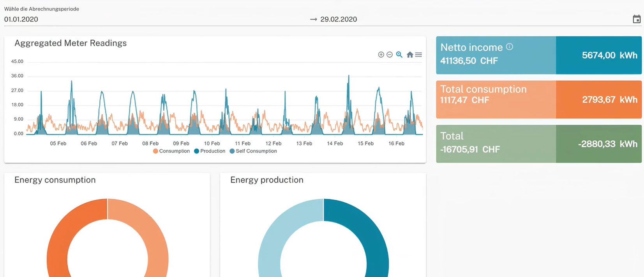Activate the magnifier selection zoom tool

tap(399, 54)
